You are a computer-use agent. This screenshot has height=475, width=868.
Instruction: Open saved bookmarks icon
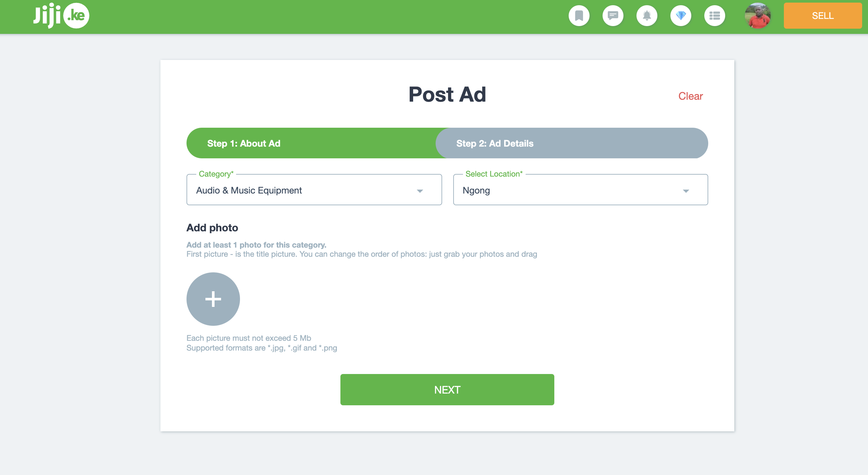coord(579,16)
